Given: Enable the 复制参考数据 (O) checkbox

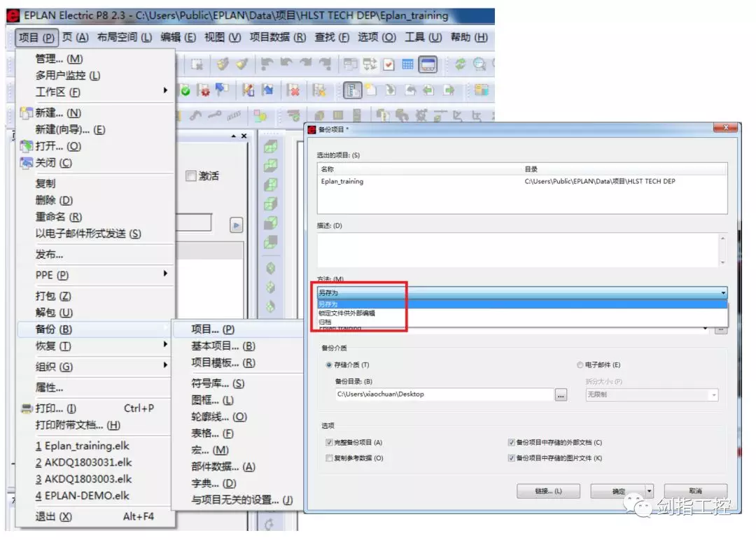Looking at the screenshot, I should pos(329,458).
